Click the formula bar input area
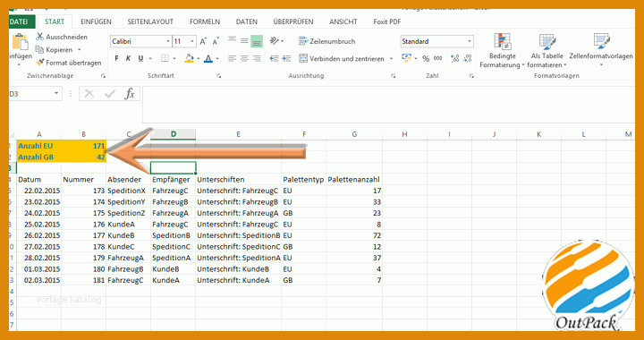Image resolution: width=644 pixels, height=340 pixels. [388, 105]
